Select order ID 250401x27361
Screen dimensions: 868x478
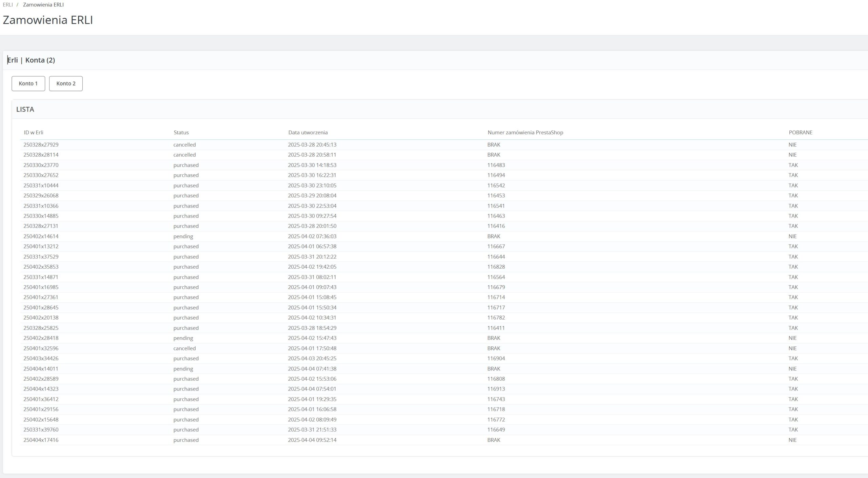(x=41, y=297)
